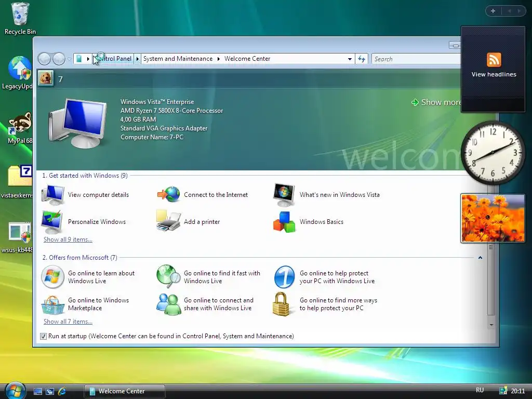Expand arrow after System and Maintenance breadcrumb
The image size is (532, 399).
click(x=219, y=59)
